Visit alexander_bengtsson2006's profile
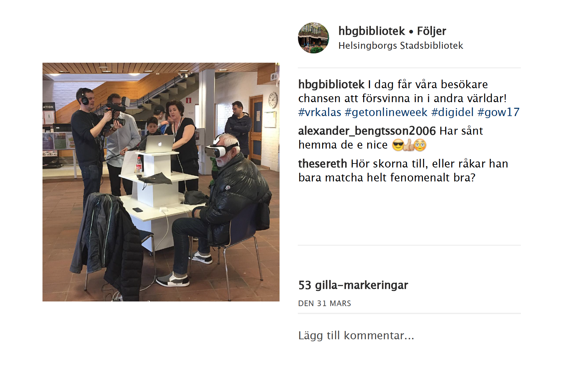579x392 pixels. 367,131
